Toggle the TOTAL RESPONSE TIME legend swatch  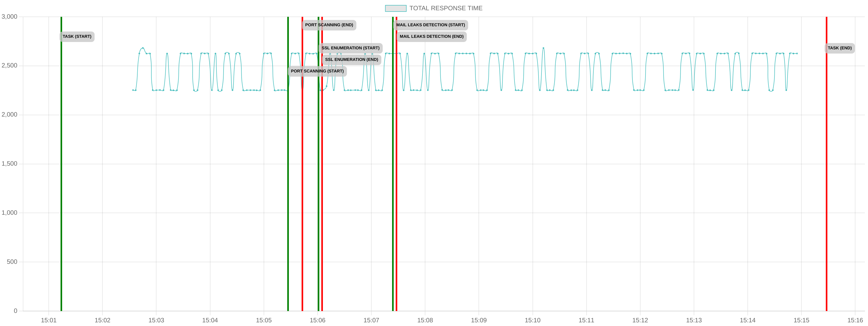tap(395, 8)
